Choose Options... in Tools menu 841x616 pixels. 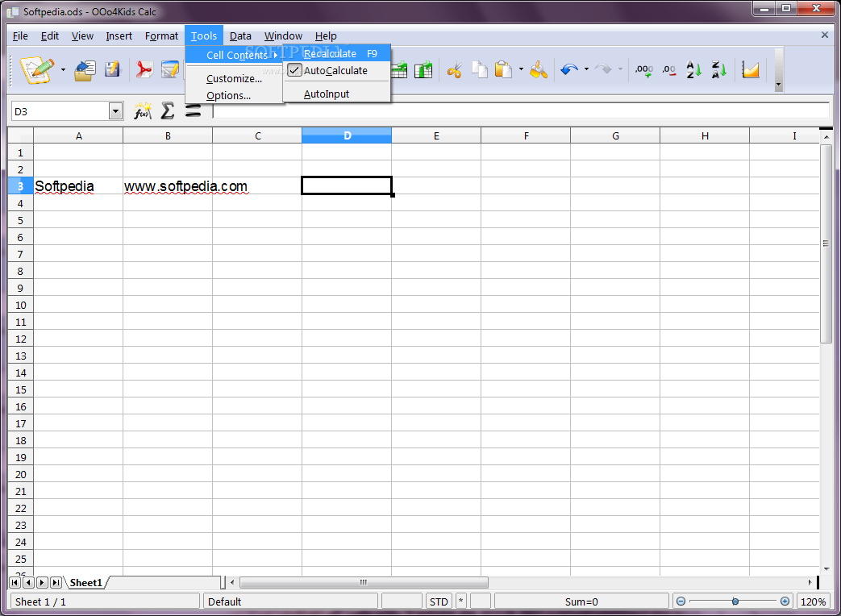point(235,95)
